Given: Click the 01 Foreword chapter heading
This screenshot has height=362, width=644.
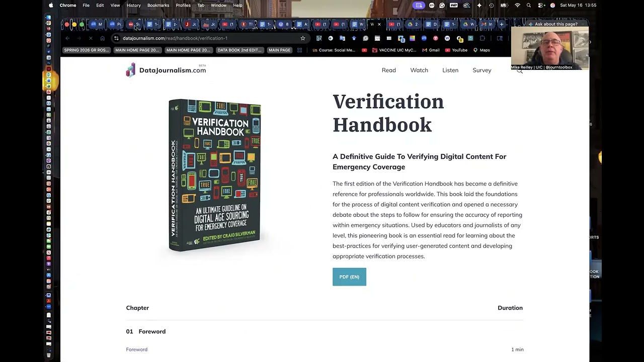Looking at the screenshot, I should [x=146, y=331].
